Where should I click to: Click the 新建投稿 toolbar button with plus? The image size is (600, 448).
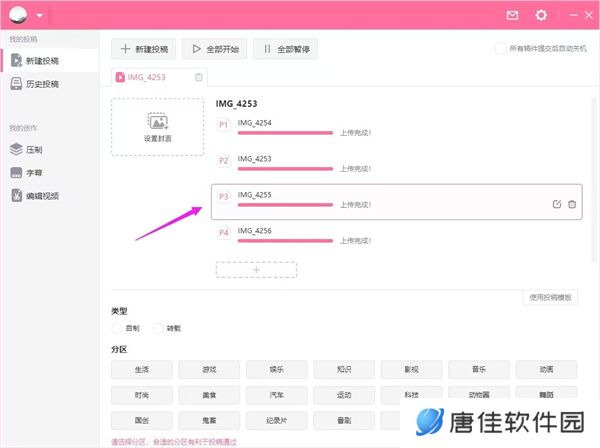(143, 49)
